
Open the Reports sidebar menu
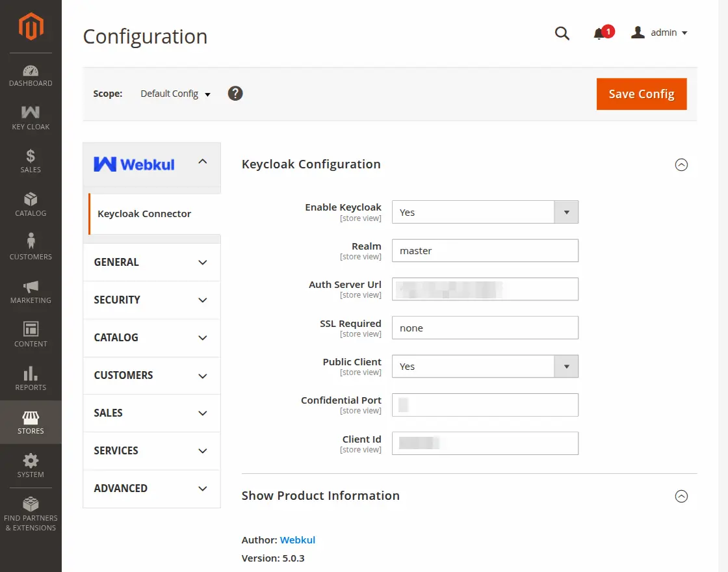[31, 379]
